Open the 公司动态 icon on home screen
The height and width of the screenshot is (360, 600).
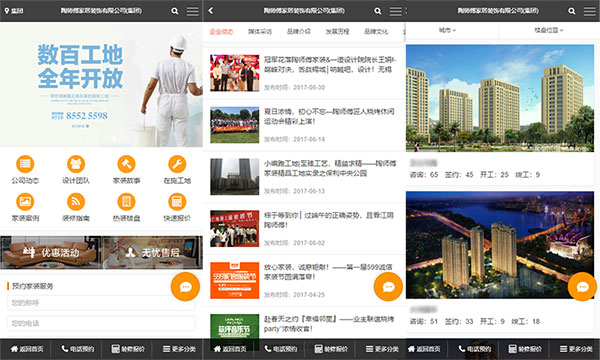tap(25, 164)
